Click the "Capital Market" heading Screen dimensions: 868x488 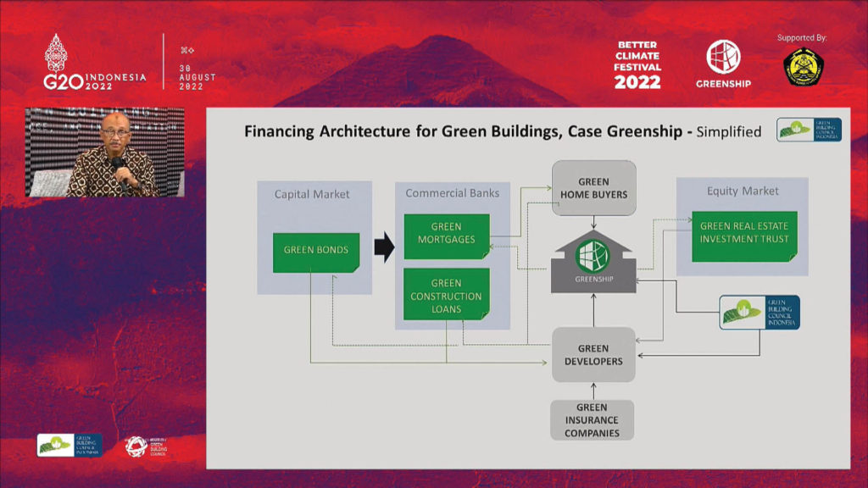pyautogui.click(x=312, y=194)
